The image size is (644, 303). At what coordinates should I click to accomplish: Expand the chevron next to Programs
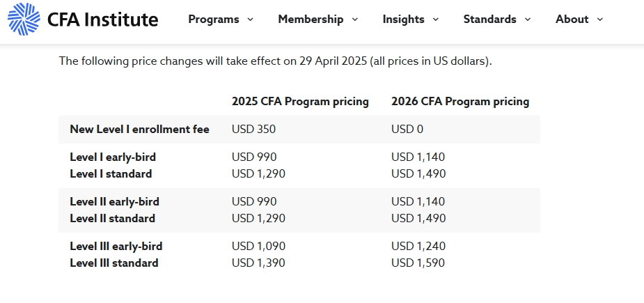coord(250,20)
